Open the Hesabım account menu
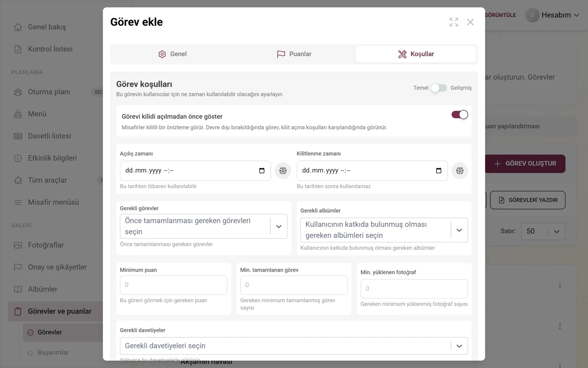The width and height of the screenshot is (588, 368). pyautogui.click(x=552, y=15)
